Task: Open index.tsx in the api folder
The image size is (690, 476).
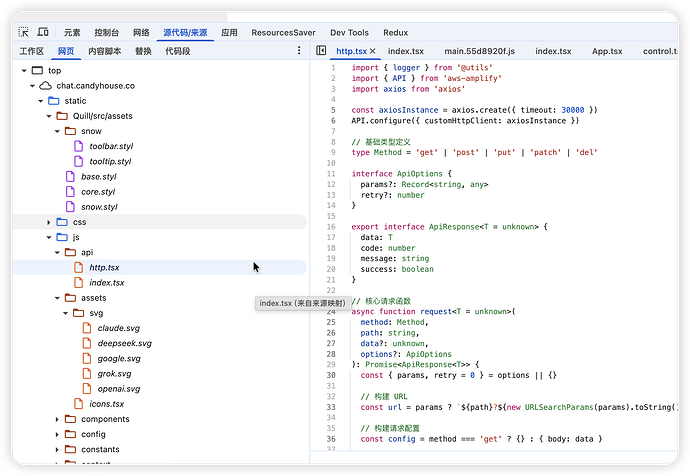Action: 107,282
